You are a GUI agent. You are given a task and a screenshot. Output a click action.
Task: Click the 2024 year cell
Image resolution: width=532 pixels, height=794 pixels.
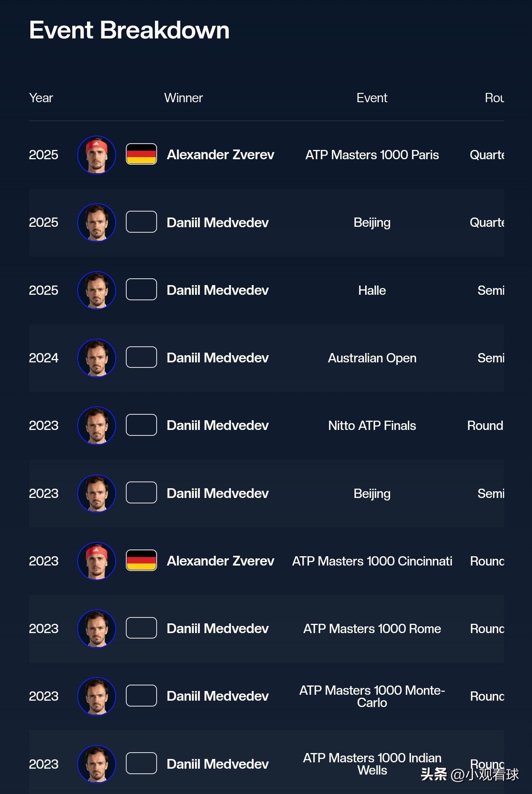[43, 358]
